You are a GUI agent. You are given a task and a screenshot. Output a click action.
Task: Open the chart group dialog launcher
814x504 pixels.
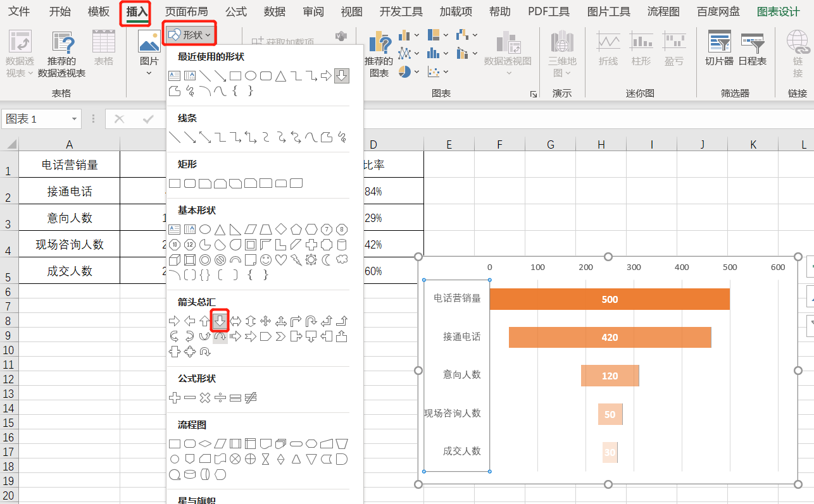[x=534, y=94]
